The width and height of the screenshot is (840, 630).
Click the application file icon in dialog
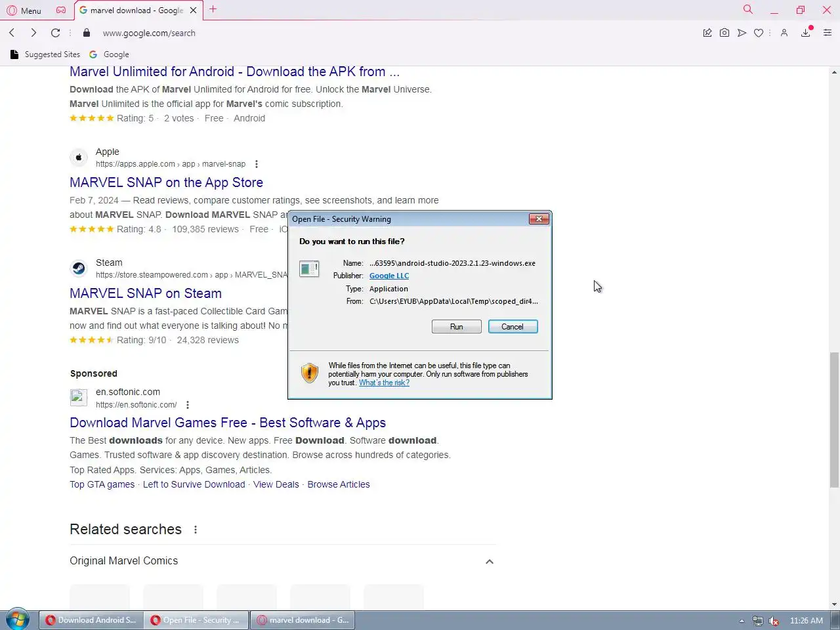click(x=309, y=268)
